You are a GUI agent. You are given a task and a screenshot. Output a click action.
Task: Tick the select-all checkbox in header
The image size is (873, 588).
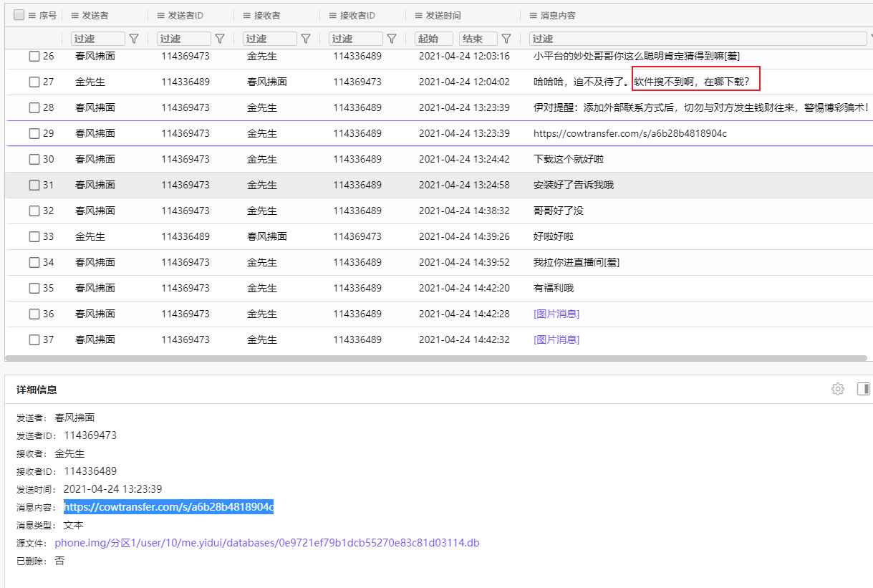pyautogui.click(x=19, y=15)
